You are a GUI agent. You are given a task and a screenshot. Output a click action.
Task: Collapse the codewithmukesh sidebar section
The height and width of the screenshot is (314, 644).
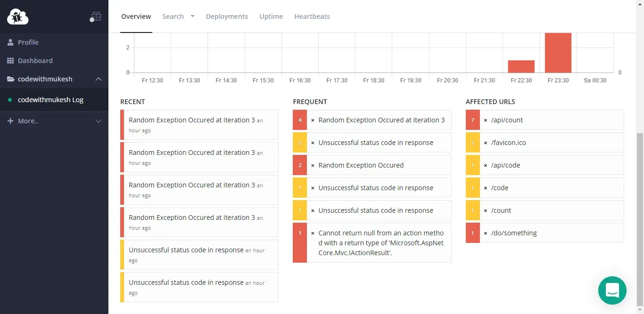(x=99, y=79)
